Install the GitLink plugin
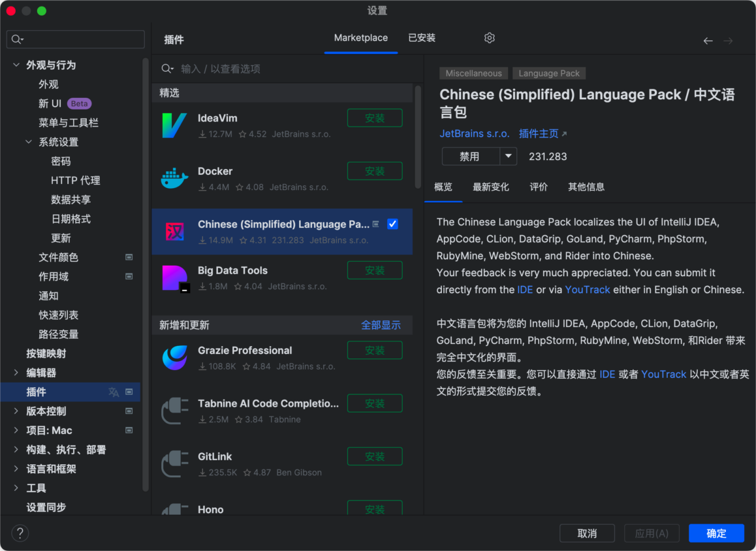The height and width of the screenshot is (551, 756). [x=375, y=456]
